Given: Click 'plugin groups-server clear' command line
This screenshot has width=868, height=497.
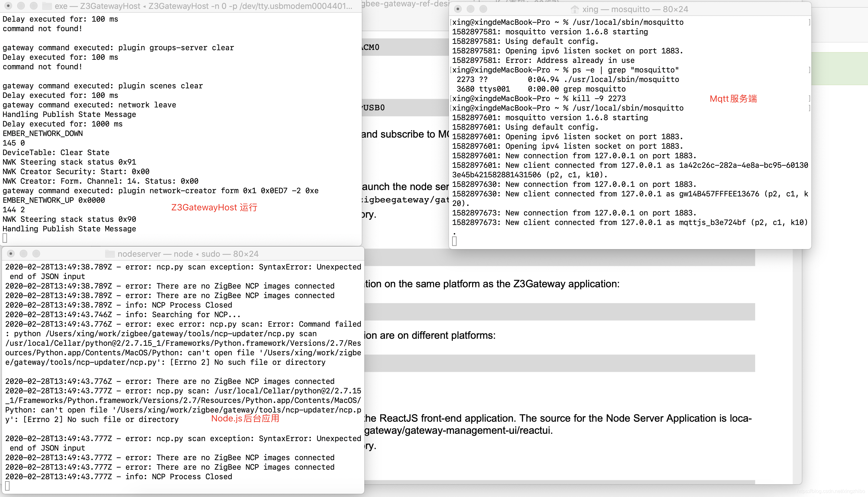Looking at the screenshot, I should [119, 48].
